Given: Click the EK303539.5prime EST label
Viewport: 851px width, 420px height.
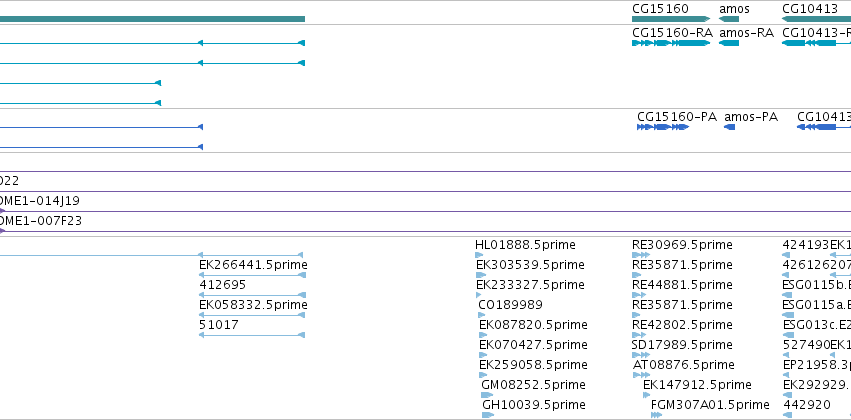Looking at the screenshot, I should (x=530, y=265).
